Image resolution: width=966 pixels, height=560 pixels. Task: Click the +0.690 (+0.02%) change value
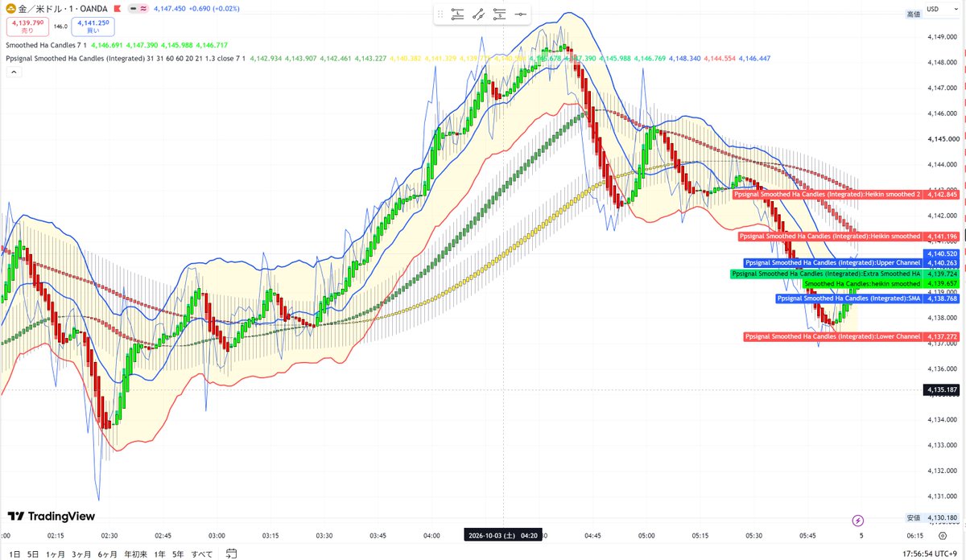pos(214,8)
